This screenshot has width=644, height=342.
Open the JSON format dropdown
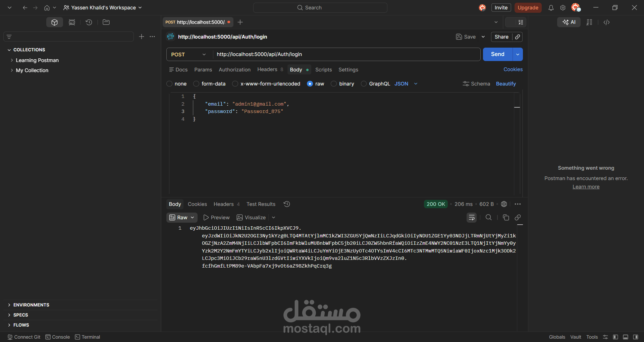click(406, 84)
